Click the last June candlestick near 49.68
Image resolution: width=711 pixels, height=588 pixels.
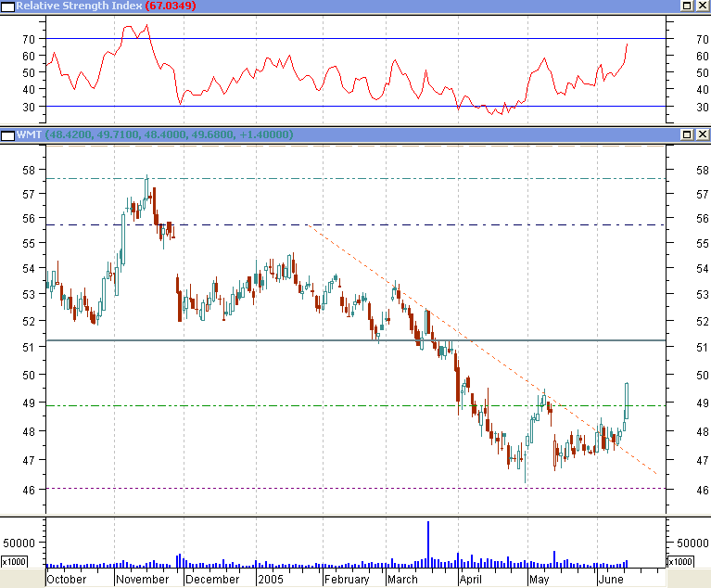click(x=627, y=401)
